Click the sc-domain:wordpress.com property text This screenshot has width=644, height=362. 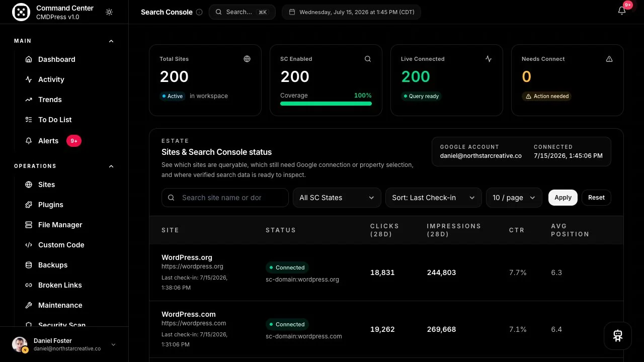tap(304, 336)
